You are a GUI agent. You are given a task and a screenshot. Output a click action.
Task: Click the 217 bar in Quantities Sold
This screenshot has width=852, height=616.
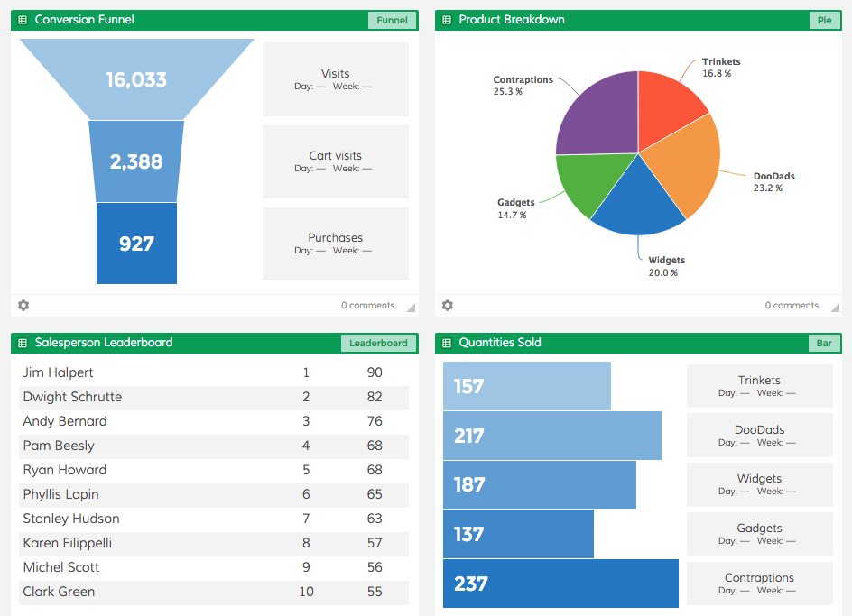pyautogui.click(x=552, y=436)
